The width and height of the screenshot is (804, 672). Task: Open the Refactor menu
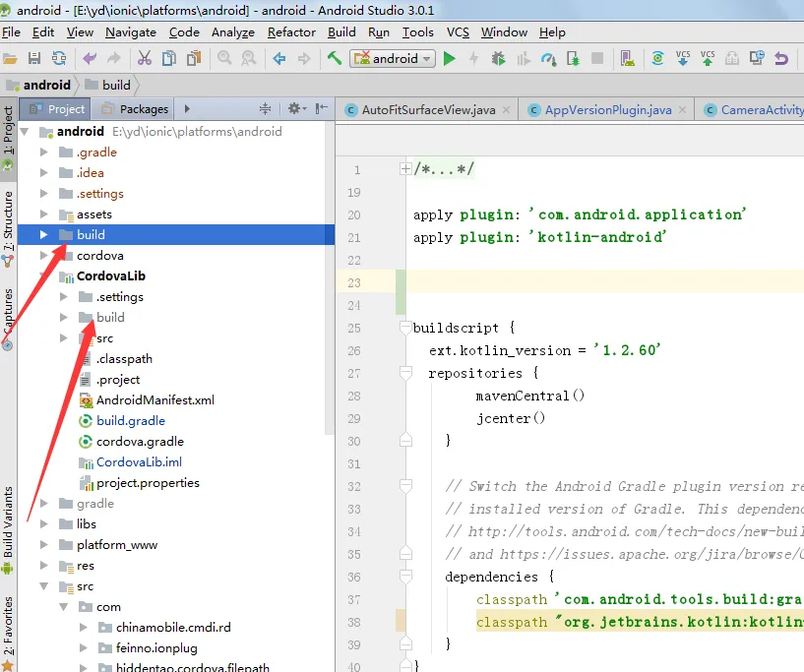[291, 32]
